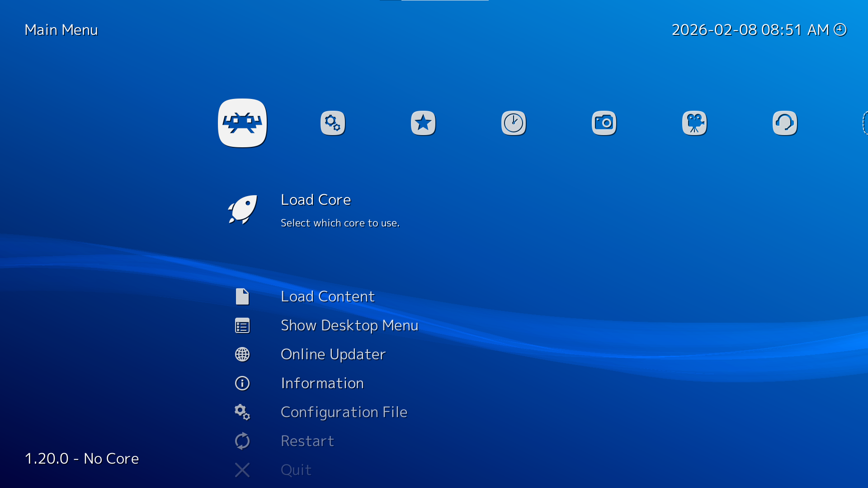Click the Load Content file icon
This screenshot has height=488, width=868.
tap(242, 296)
